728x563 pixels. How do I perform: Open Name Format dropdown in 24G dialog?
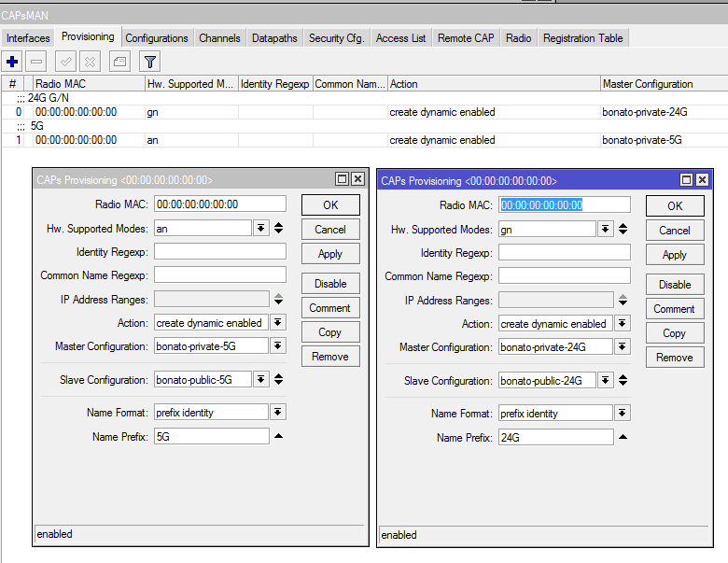(x=623, y=413)
